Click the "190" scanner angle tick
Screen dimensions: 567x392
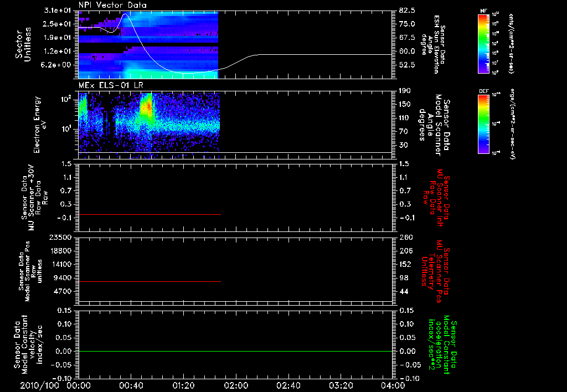tap(405, 91)
